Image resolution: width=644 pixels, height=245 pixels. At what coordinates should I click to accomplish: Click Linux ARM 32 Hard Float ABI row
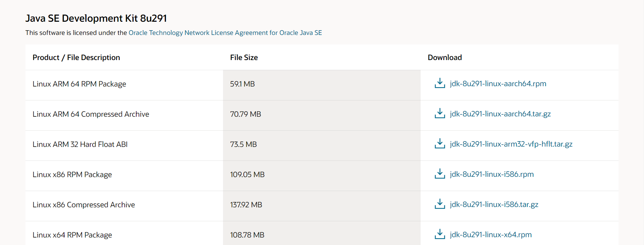[x=80, y=145]
